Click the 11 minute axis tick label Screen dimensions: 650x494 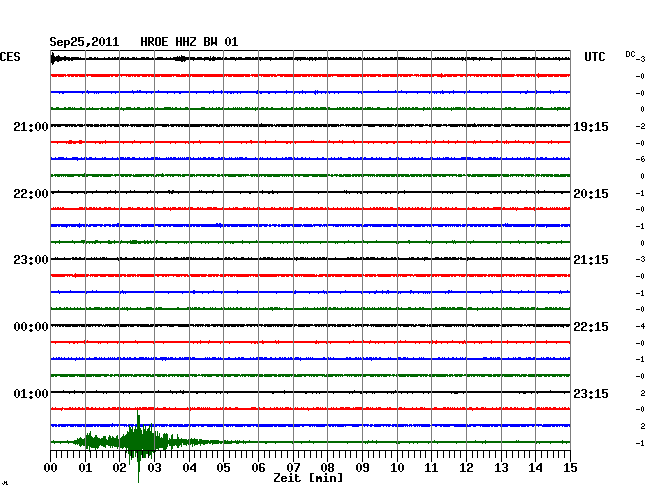(x=431, y=467)
